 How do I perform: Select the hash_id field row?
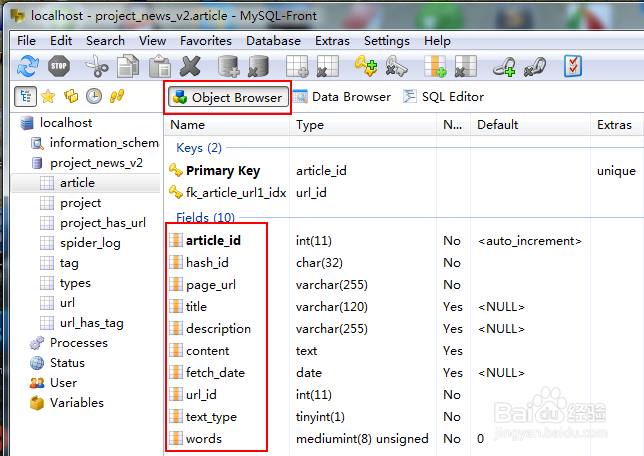click(404, 263)
